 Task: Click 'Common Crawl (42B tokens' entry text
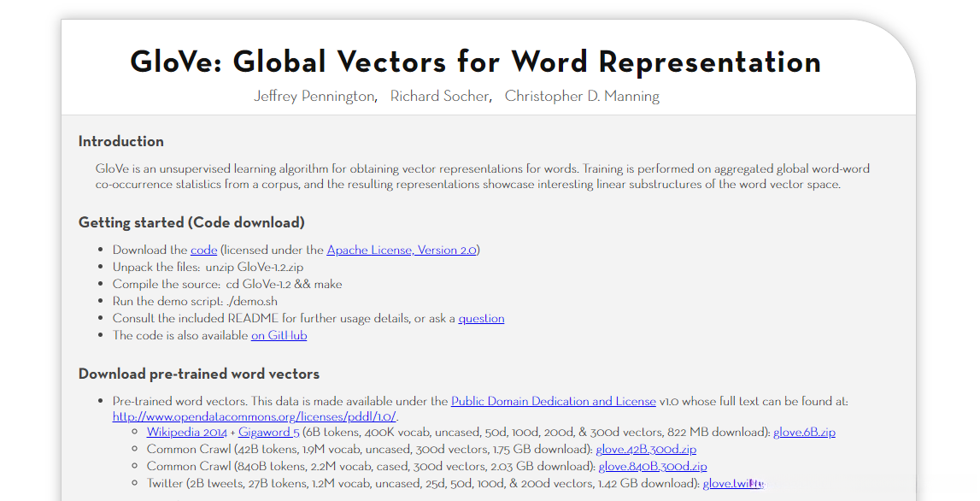369,449
